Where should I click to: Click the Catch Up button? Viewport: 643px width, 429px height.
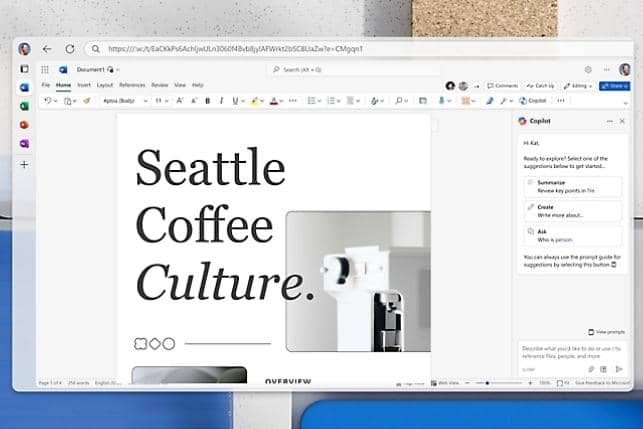pyautogui.click(x=540, y=86)
